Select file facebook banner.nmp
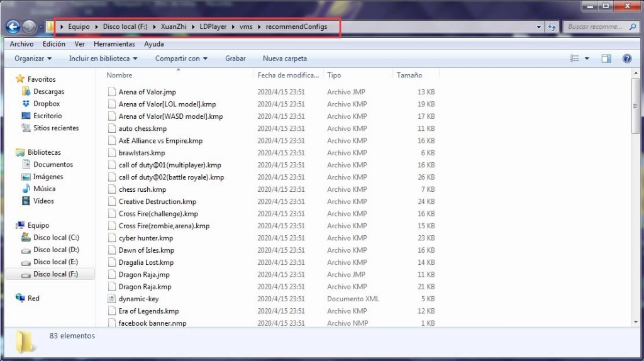 click(152, 323)
